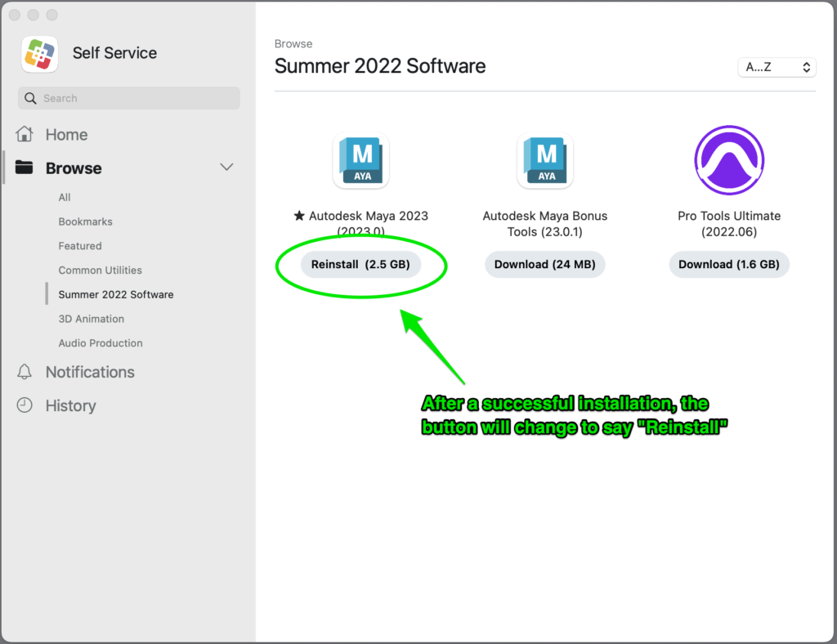The width and height of the screenshot is (837, 644).
Task: Open the History section
Action: [70, 405]
